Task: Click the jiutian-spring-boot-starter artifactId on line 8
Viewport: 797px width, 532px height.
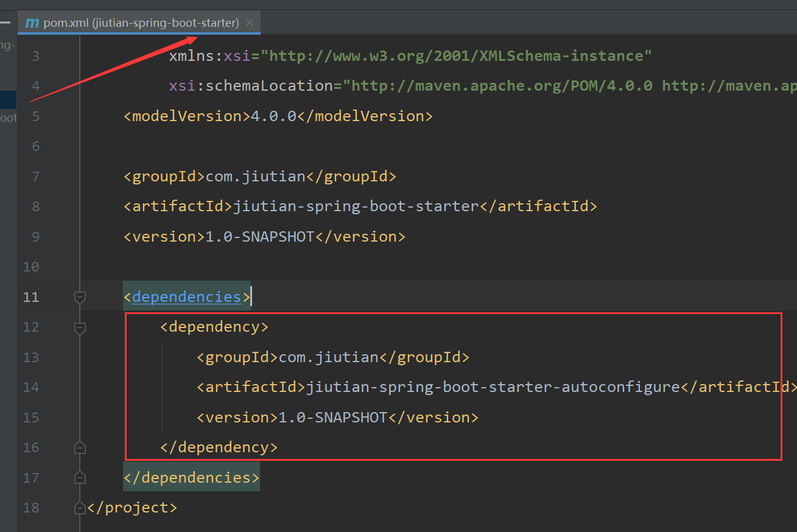Action: pos(356,206)
